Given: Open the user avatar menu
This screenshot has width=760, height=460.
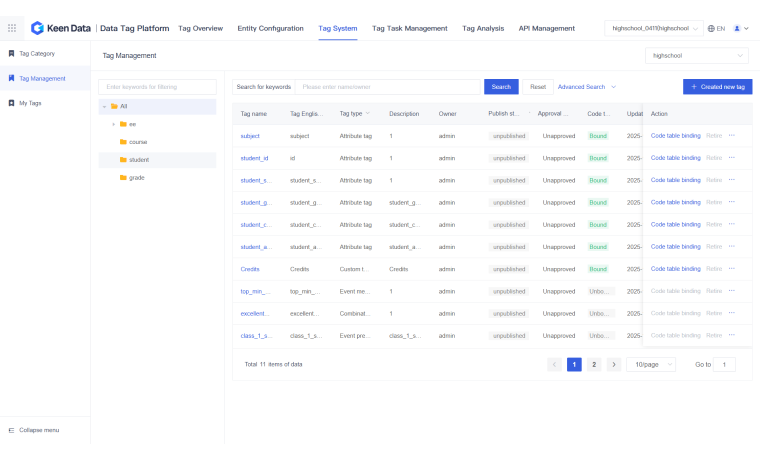Looking at the screenshot, I should (739, 28).
